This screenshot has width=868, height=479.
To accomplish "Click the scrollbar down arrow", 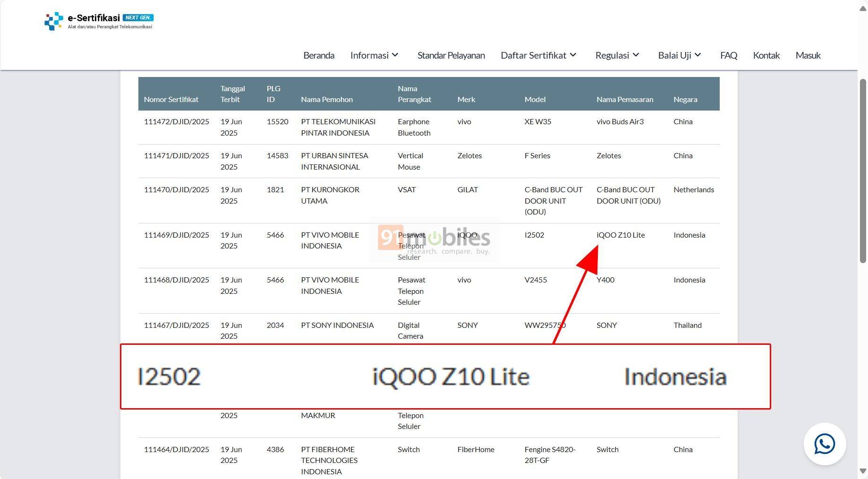I will [863, 471].
